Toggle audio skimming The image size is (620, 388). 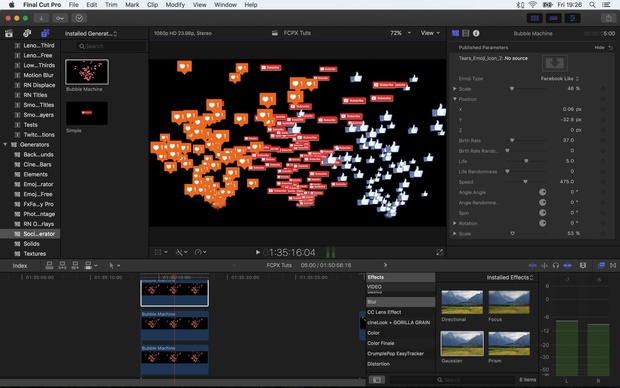tap(544, 265)
